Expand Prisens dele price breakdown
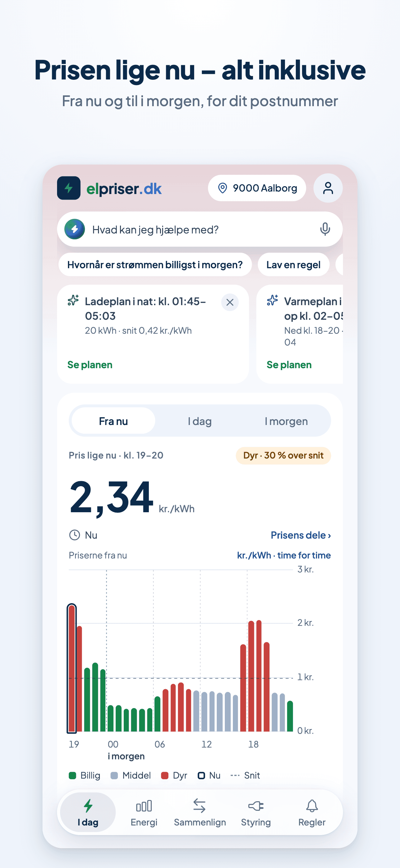Viewport: 400px width, 868px height. (301, 535)
